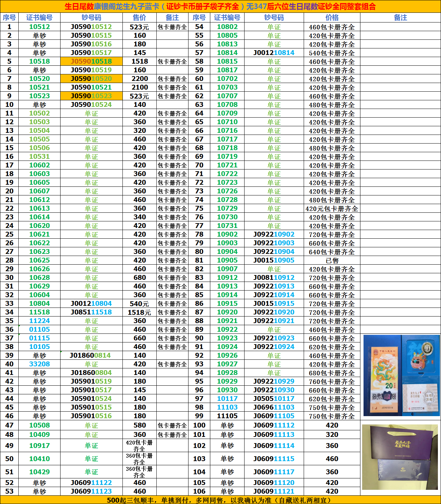This screenshot has width=441, height=504.
Task: Select certificate number 33208
Action: click(x=39, y=364)
